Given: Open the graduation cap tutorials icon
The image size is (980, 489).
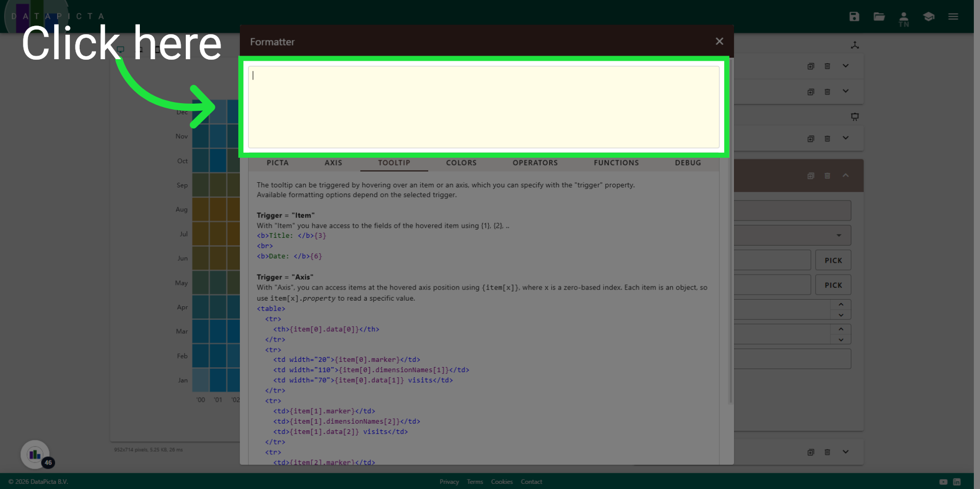Looking at the screenshot, I should [x=928, y=16].
